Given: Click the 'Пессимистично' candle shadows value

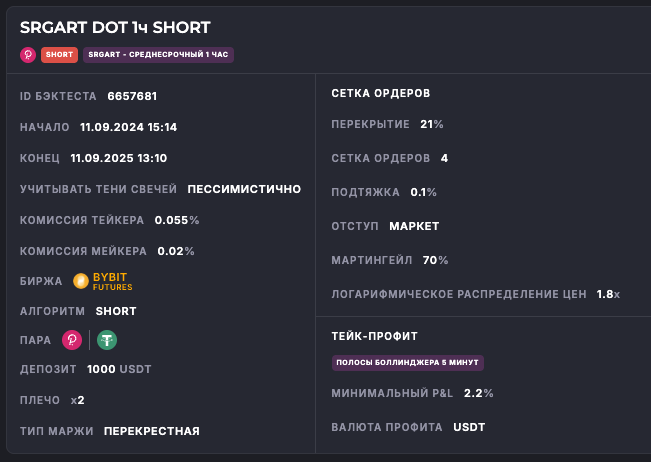Looking at the screenshot, I should [244, 189].
